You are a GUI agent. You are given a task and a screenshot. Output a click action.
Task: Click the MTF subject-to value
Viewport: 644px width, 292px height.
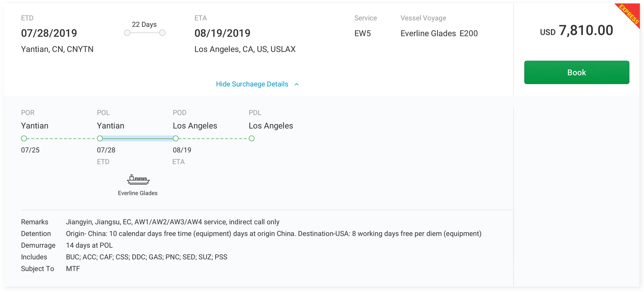(x=73, y=269)
